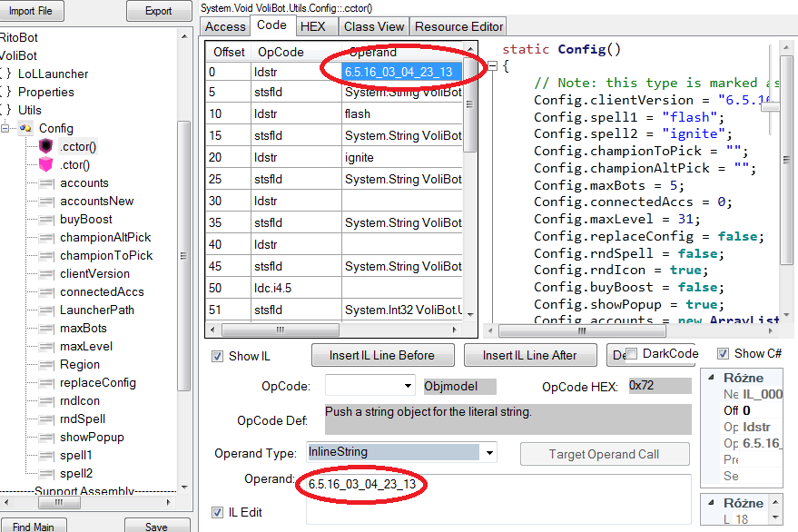
Task: Click the field icon beside spell2
Action: [46, 474]
